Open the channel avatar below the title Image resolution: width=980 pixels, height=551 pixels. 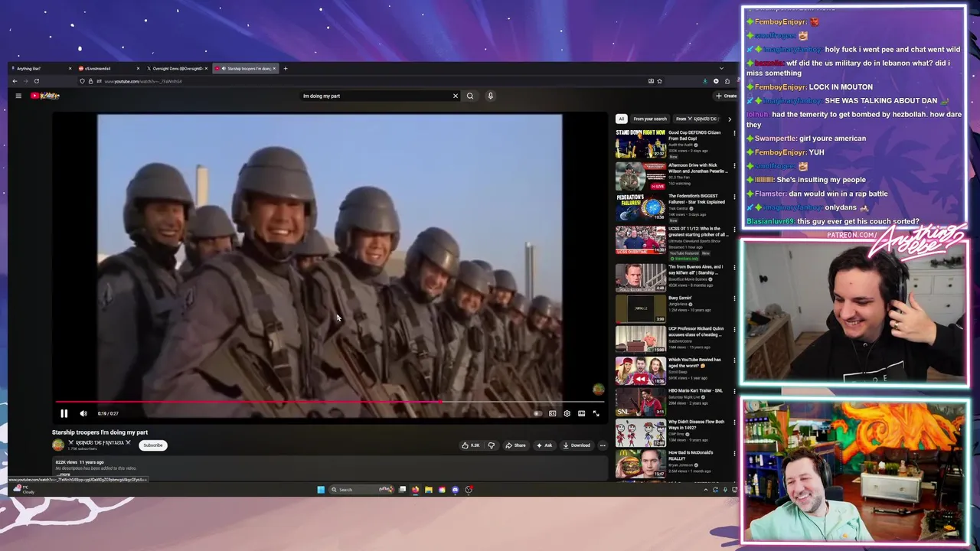pyautogui.click(x=58, y=445)
